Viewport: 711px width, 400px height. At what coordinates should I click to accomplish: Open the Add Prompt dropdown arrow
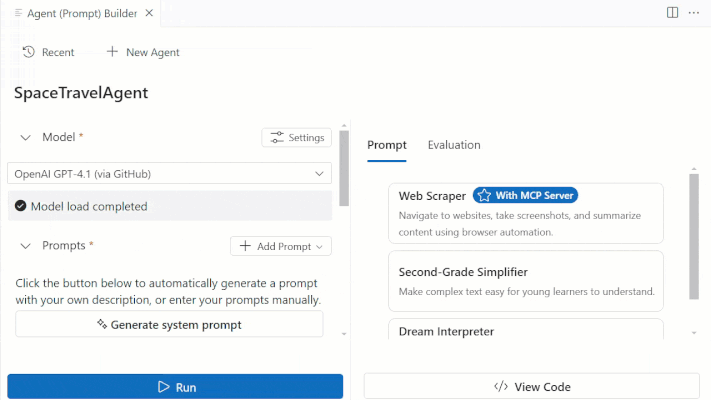pyautogui.click(x=319, y=247)
